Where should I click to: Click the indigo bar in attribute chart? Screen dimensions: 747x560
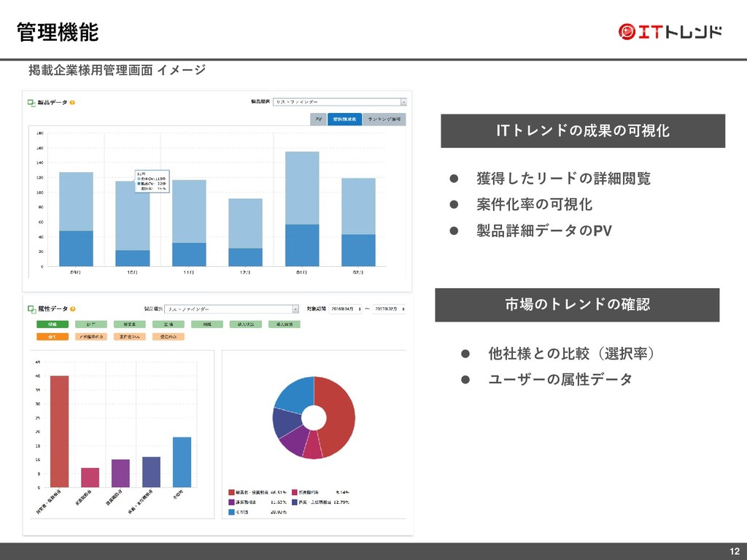click(x=151, y=472)
